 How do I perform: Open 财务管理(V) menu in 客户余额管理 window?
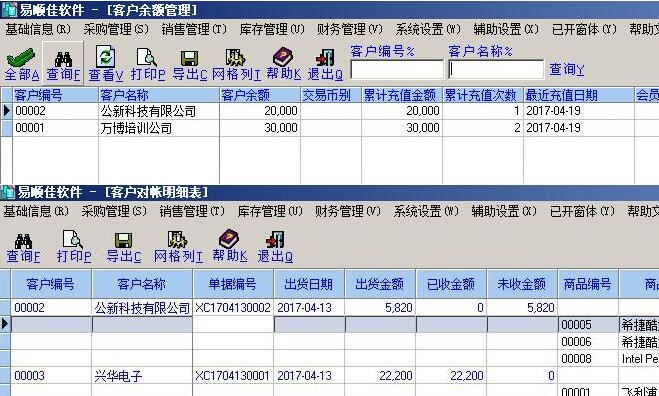[350, 29]
